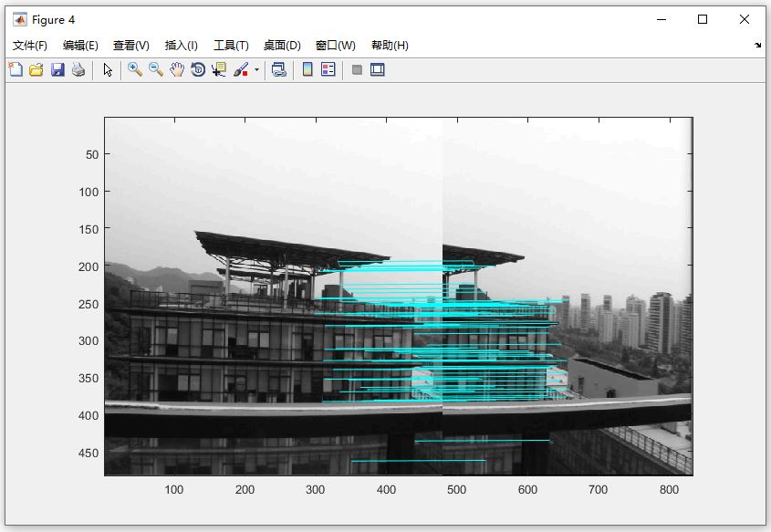Click the y-axis tick label 50
771x532 pixels.
coord(92,155)
